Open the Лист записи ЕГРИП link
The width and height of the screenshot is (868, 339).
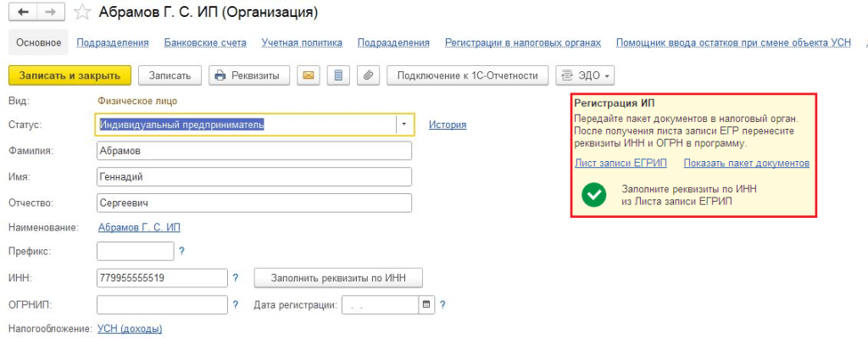(620, 163)
